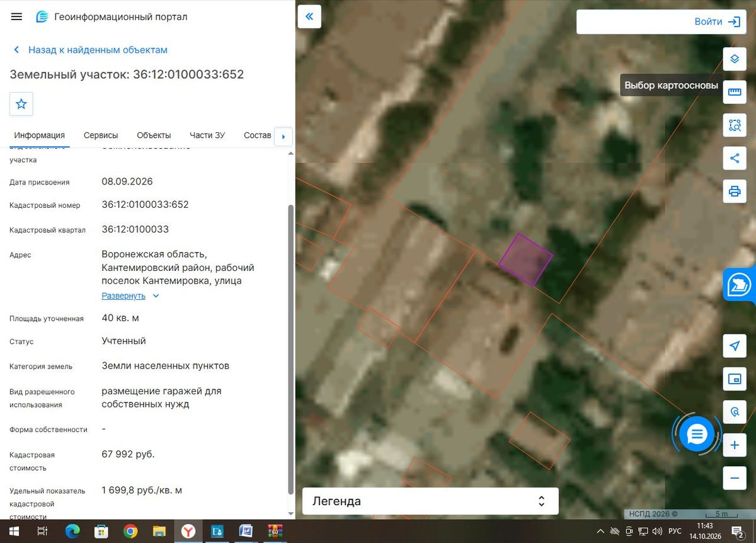Open the blue side widget tab
The width and height of the screenshot is (756, 543).
point(740,285)
